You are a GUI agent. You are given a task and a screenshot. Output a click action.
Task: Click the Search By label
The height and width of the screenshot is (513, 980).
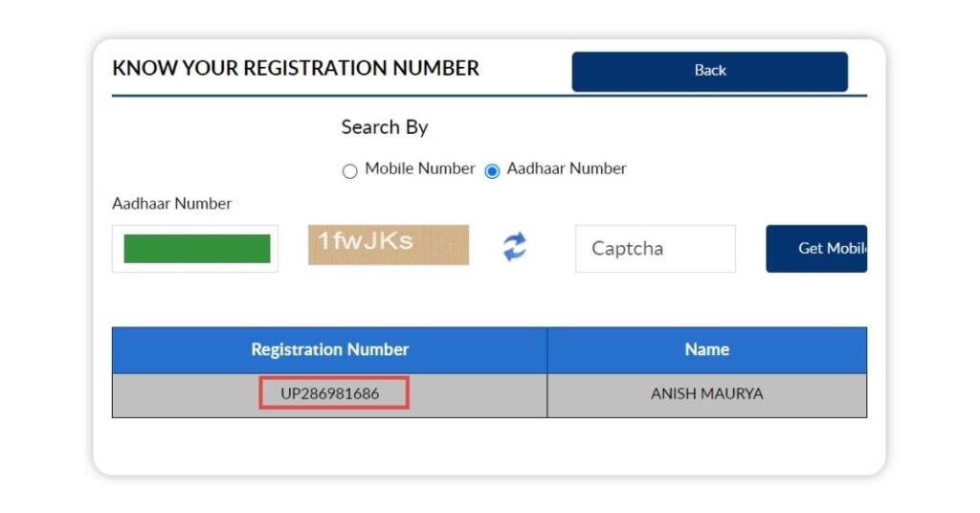click(385, 127)
